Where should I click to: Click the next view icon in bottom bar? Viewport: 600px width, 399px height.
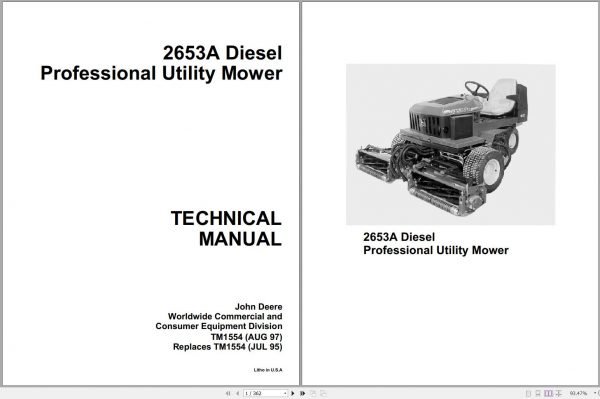323,393
